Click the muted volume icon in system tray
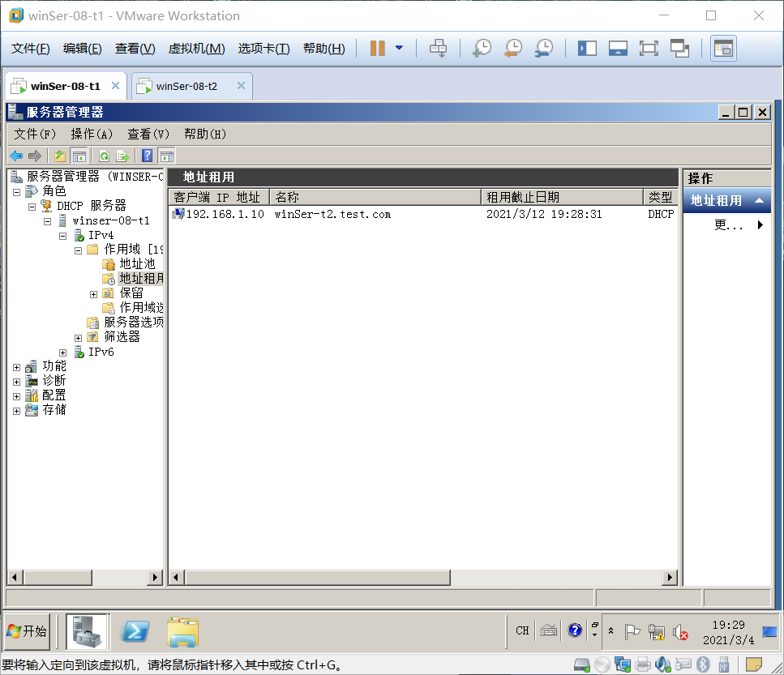This screenshot has width=784, height=675. (x=680, y=633)
